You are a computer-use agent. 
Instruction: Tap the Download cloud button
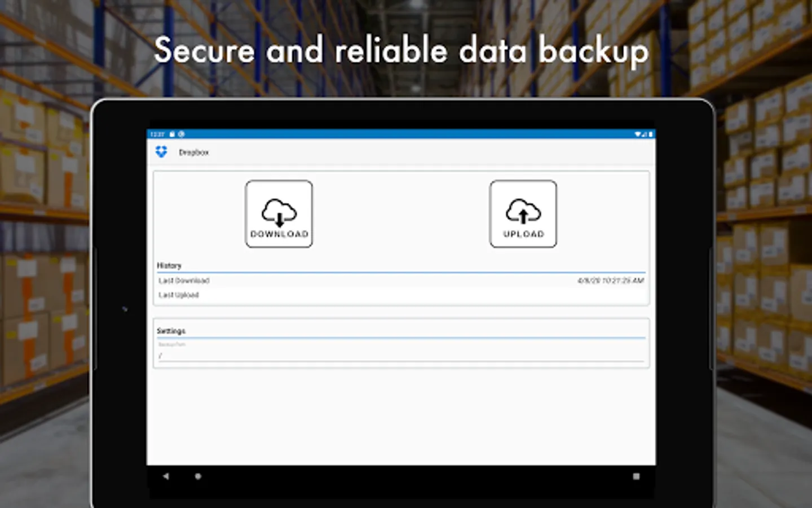(x=279, y=214)
